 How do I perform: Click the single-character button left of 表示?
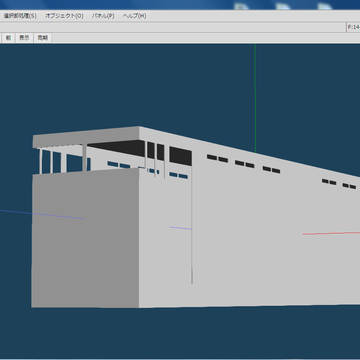[8, 38]
